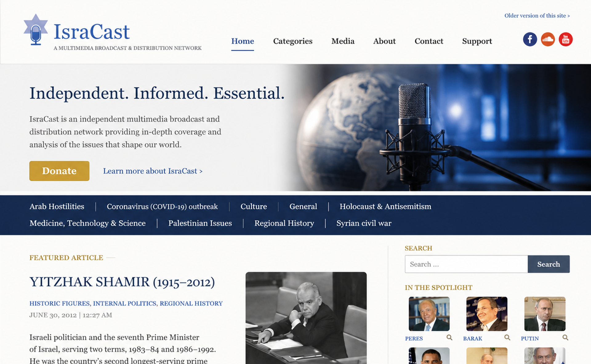
Task: Go to the Media menu item
Action: (x=343, y=41)
